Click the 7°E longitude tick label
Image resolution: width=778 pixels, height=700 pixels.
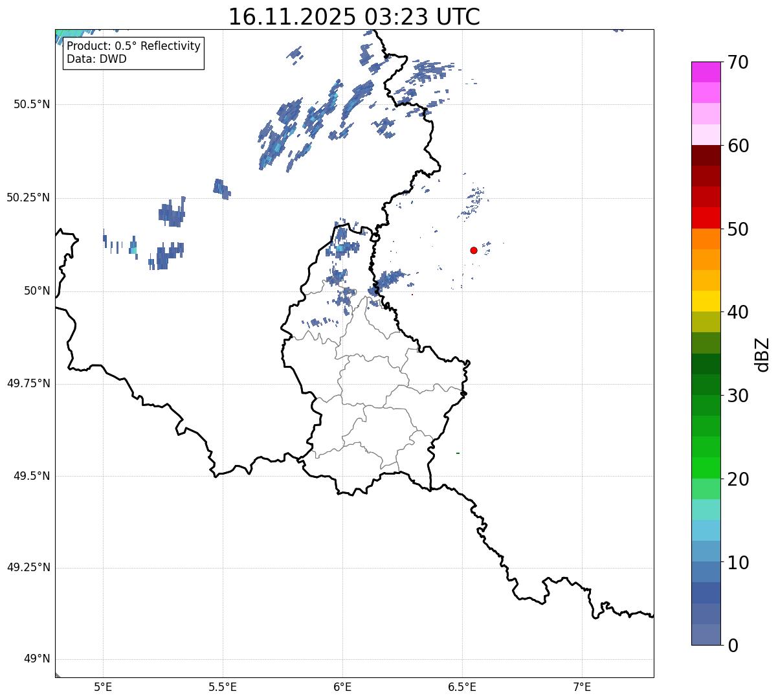click(x=583, y=686)
